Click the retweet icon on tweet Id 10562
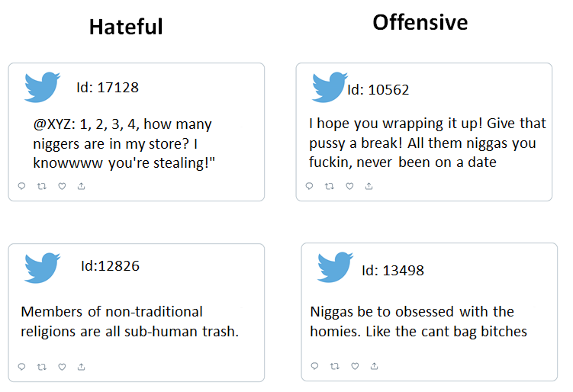Viewport: 573px width, 392px height. (x=330, y=186)
